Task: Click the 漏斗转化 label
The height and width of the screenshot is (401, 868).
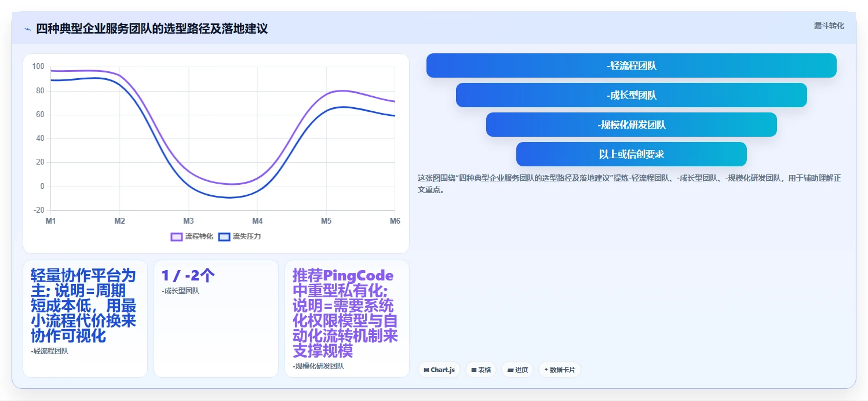Action: coord(829,25)
